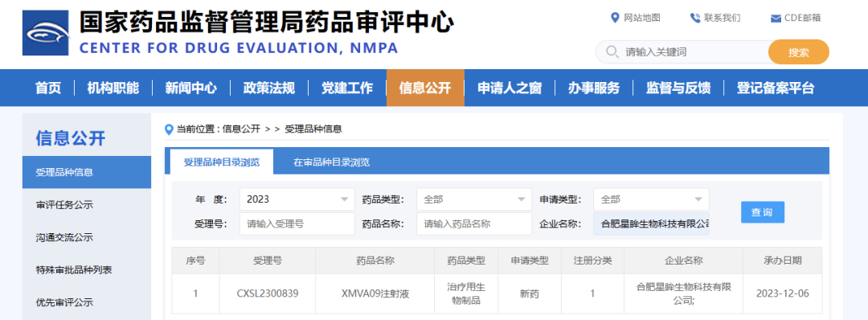The image size is (868, 320).
Task: Open 新闻中心 navigation item
Action: [x=191, y=88]
